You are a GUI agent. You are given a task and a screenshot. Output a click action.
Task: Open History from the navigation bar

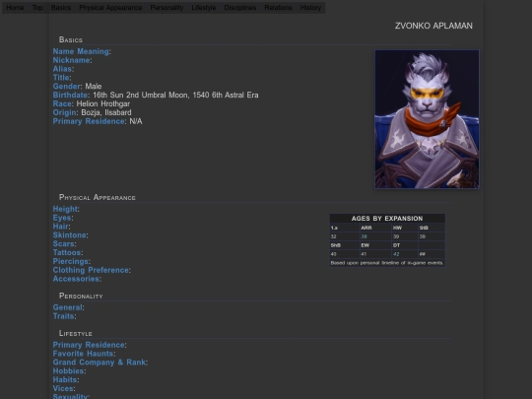(x=310, y=8)
